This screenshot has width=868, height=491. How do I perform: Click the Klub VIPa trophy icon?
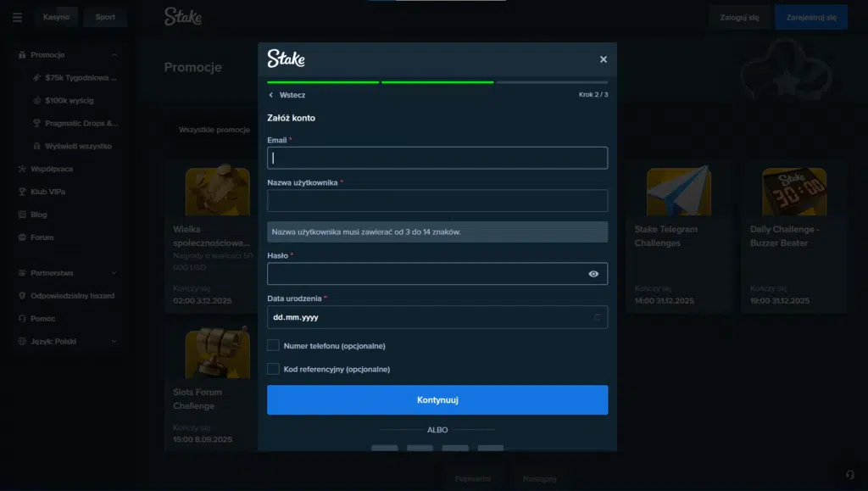pos(22,192)
